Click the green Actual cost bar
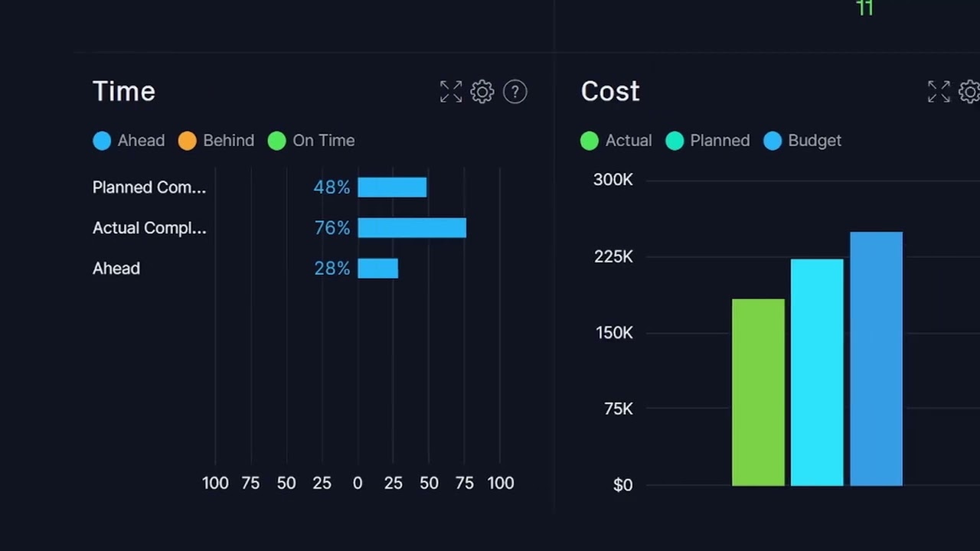Image resolution: width=980 pixels, height=551 pixels. pyautogui.click(x=758, y=392)
